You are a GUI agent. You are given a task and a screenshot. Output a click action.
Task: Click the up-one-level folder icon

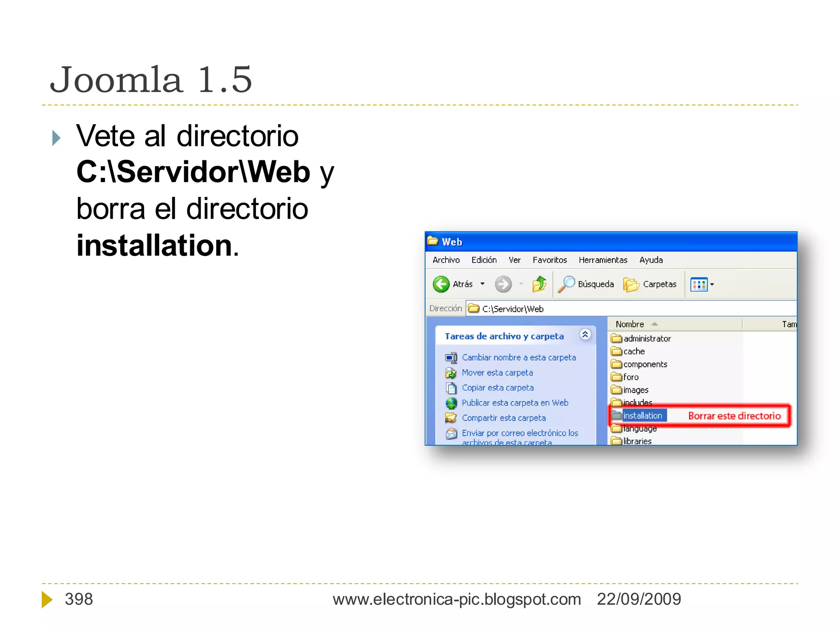[x=539, y=284]
